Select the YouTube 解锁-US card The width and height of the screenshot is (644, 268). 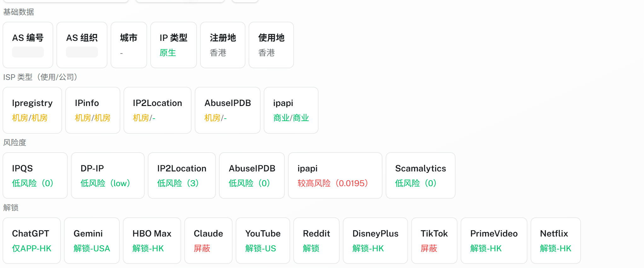[263, 241]
